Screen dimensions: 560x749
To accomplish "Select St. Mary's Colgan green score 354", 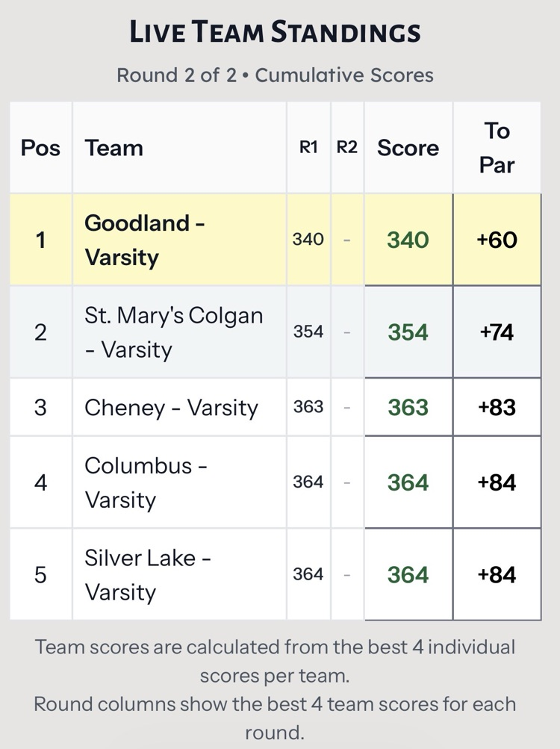I will (408, 332).
